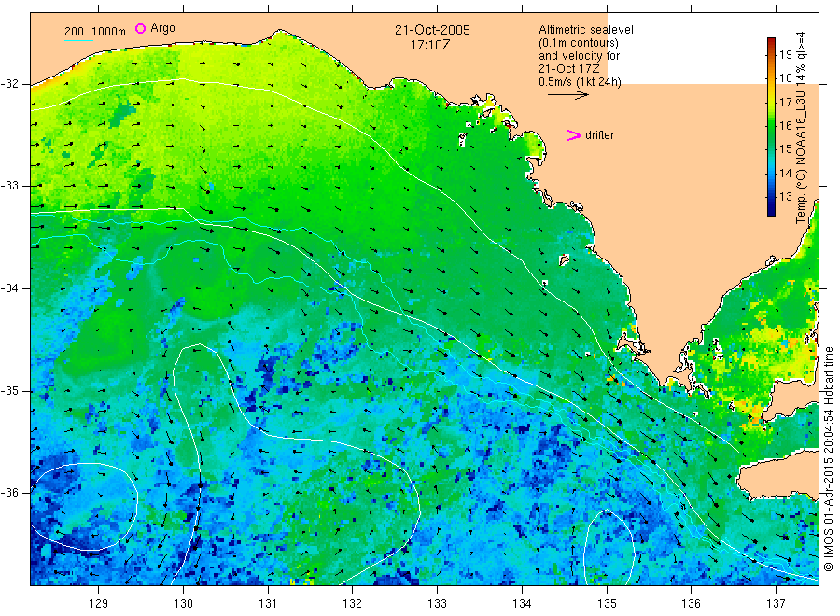This screenshot has height=616, width=840.
Task: Click the longitude label 133
Action: point(437,604)
